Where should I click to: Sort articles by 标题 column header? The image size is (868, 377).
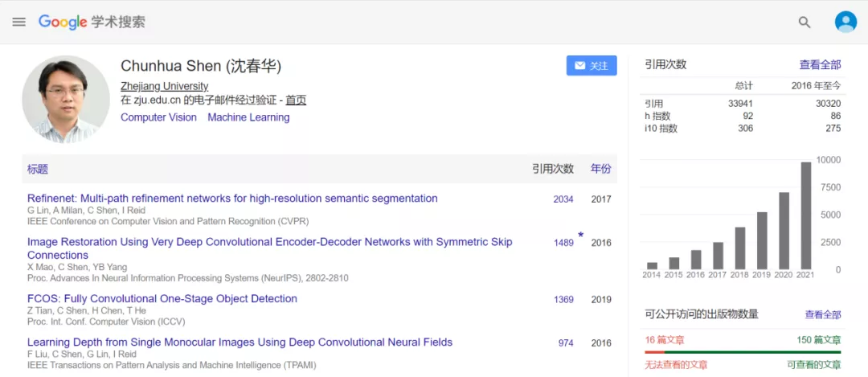click(38, 170)
